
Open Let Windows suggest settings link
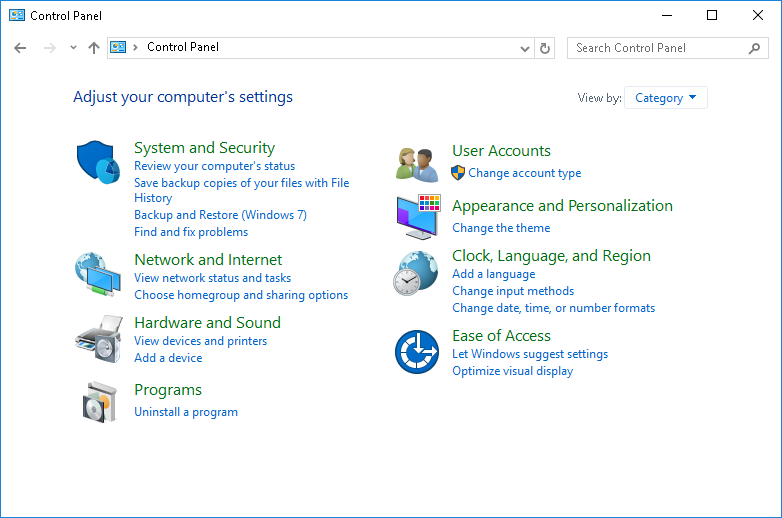pyautogui.click(x=530, y=354)
